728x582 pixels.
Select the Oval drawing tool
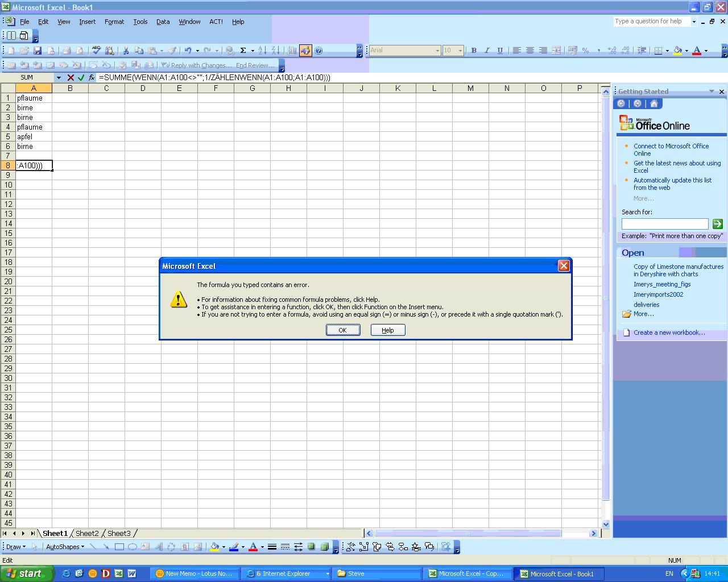tap(132, 547)
